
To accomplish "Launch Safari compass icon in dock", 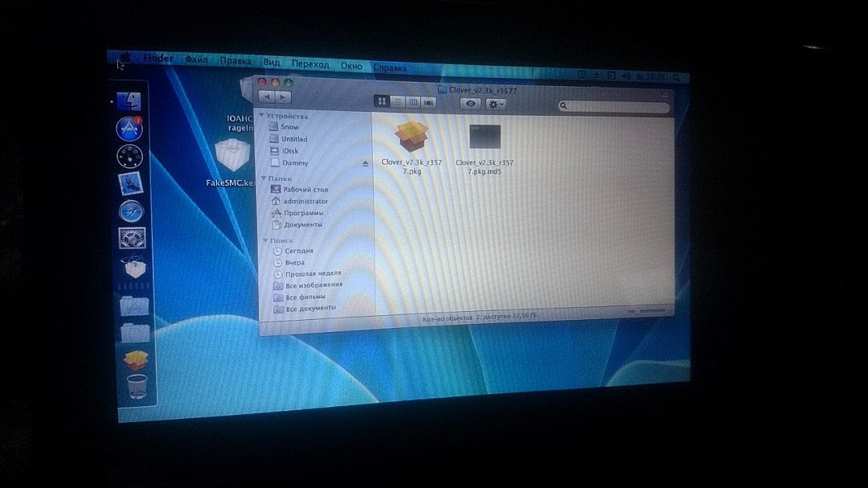I will [131, 211].
